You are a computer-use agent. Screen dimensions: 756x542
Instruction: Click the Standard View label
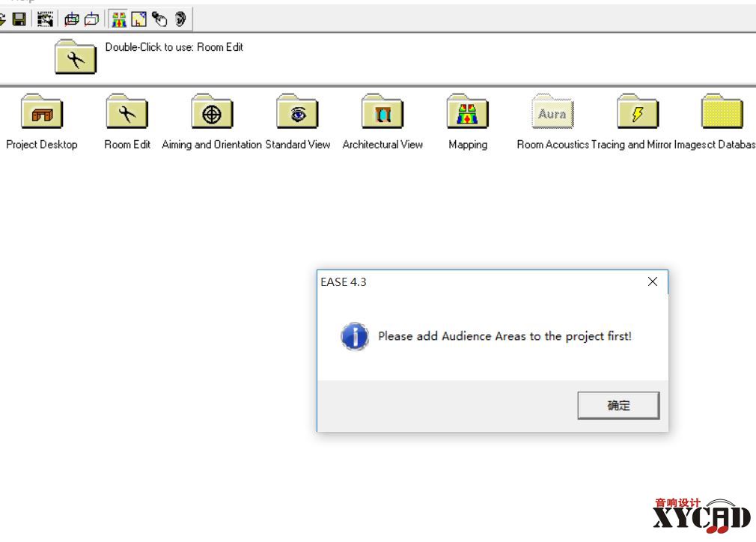[297, 144]
